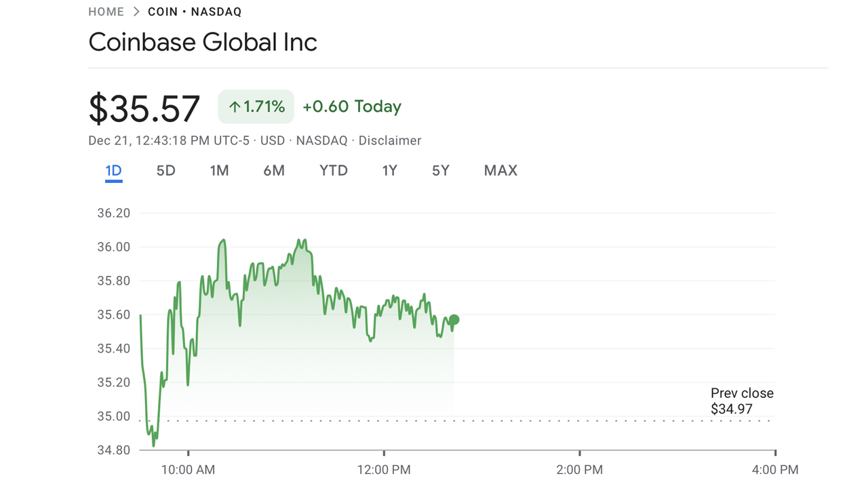Screen dimensions: 868x488
Task: Click the 12:00 PM axis label on the chart
Action: pos(384,469)
